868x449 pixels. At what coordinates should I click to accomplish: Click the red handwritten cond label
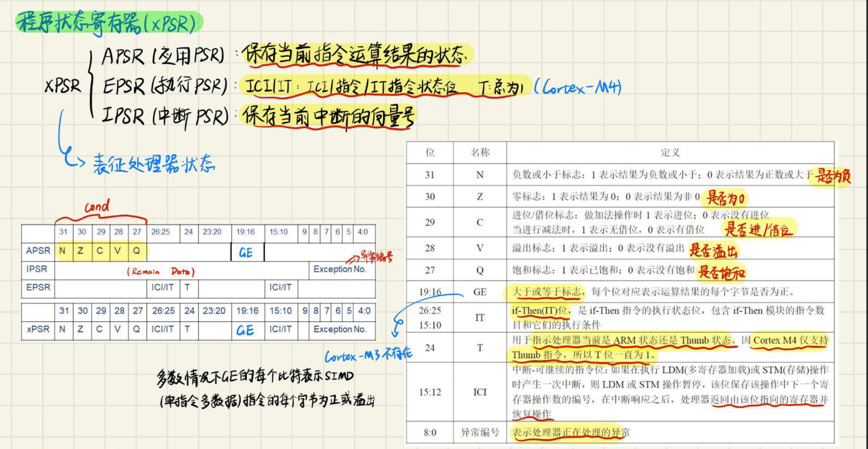(97, 207)
